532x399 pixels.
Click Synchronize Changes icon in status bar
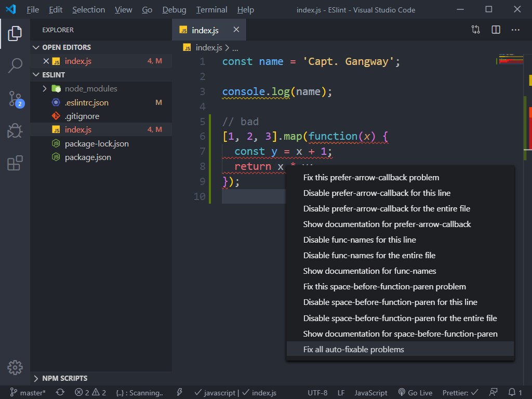coord(60,393)
